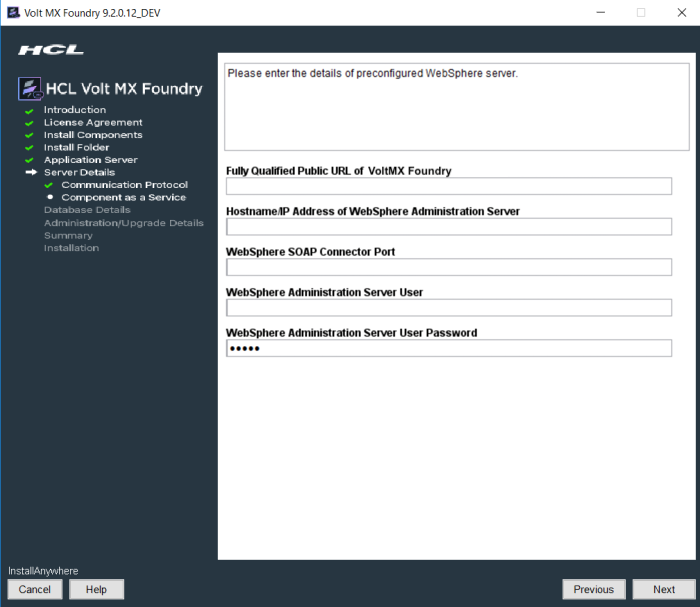Click the Installation step

(x=71, y=248)
